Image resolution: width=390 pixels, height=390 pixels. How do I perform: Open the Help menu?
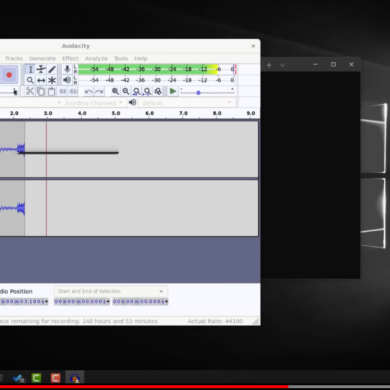(x=141, y=58)
